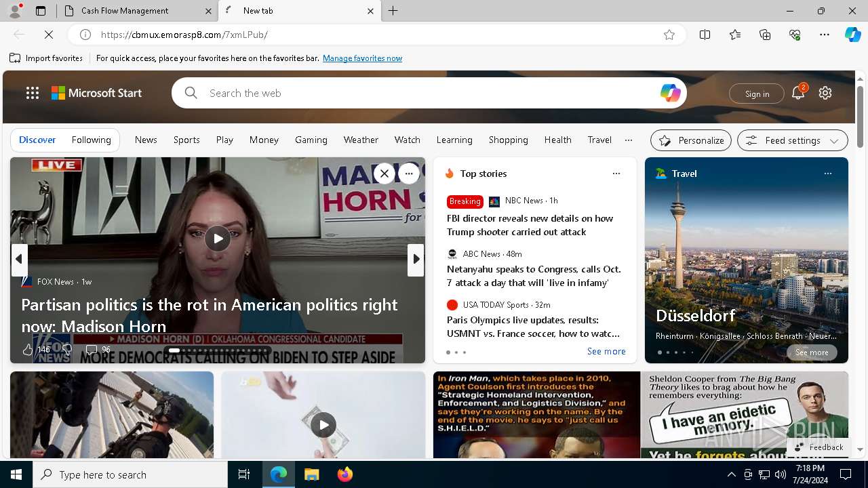Play the dollar bill video
The width and height of the screenshot is (868, 488).
click(323, 426)
